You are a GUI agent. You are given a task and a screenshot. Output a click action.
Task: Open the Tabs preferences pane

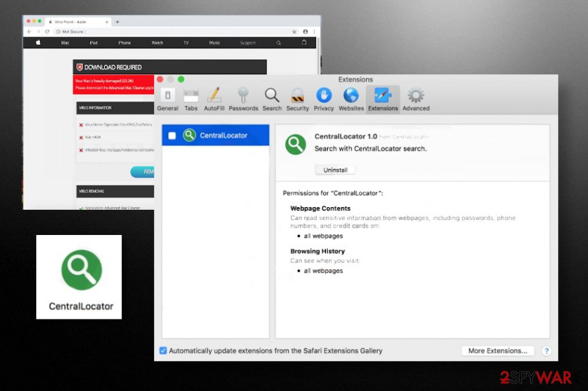tap(191, 99)
